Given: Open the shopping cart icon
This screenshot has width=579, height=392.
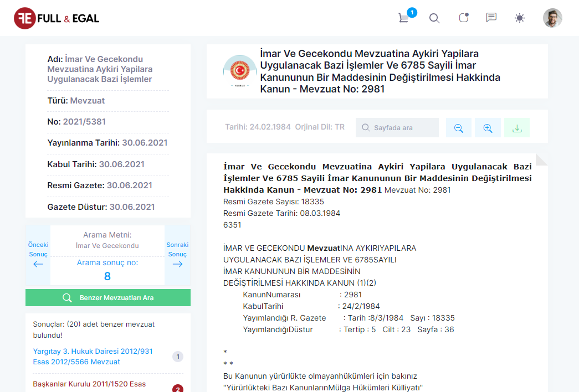Looking at the screenshot, I should [x=403, y=18].
